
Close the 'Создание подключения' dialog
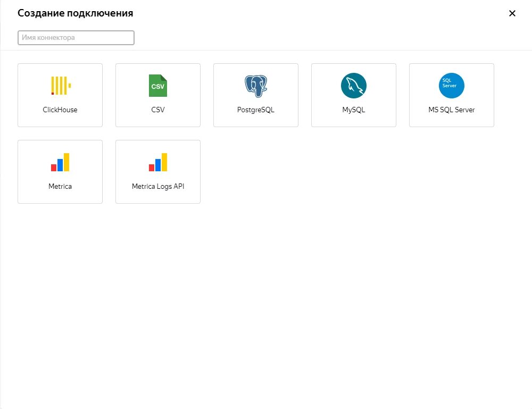(x=512, y=13)
